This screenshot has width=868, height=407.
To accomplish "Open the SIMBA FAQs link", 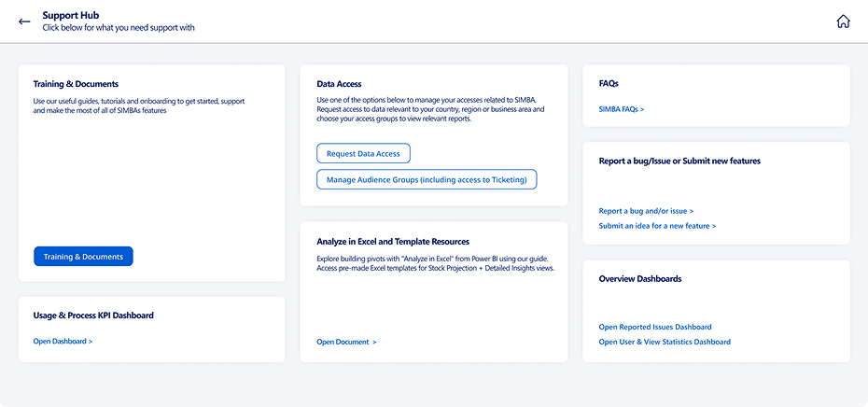I will (621, 109).
